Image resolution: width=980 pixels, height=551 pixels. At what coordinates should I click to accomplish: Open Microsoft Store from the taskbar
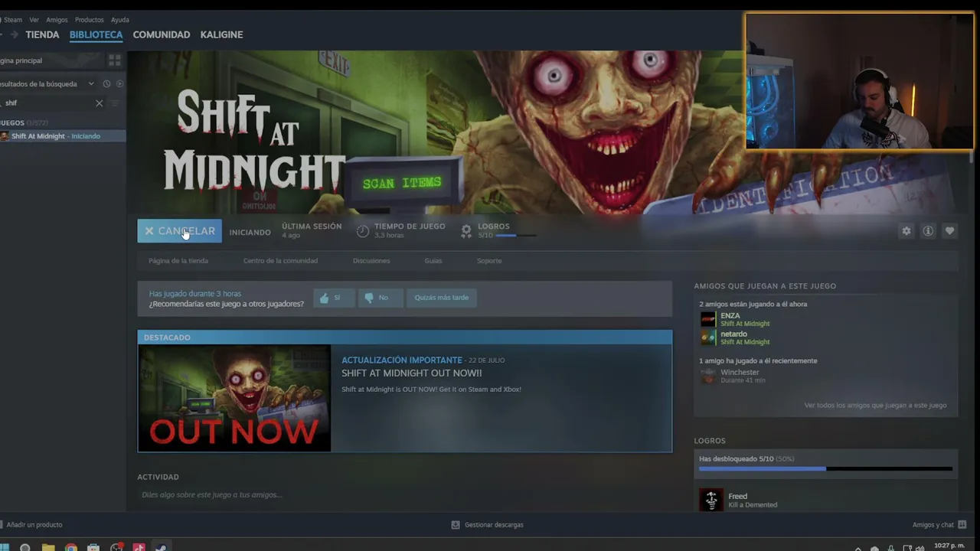click(93, 546)
